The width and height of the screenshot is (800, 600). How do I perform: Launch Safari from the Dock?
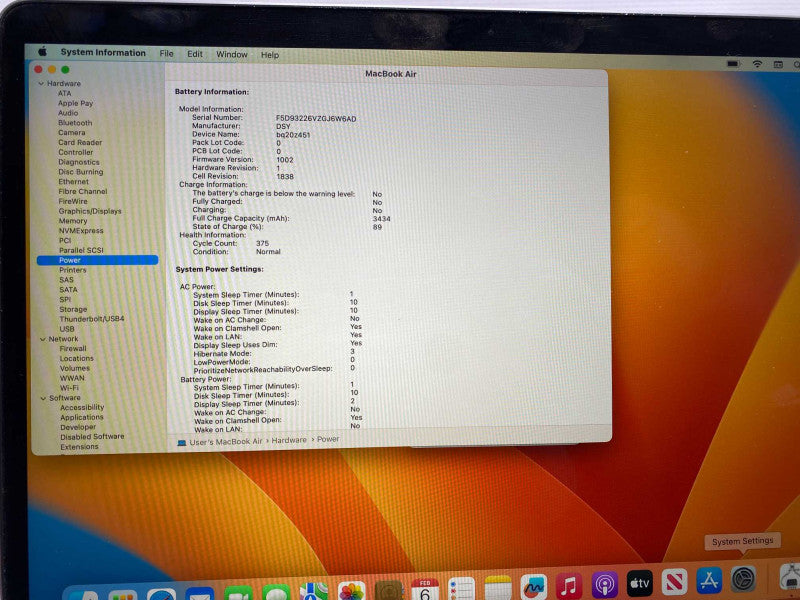click(161, 594)
